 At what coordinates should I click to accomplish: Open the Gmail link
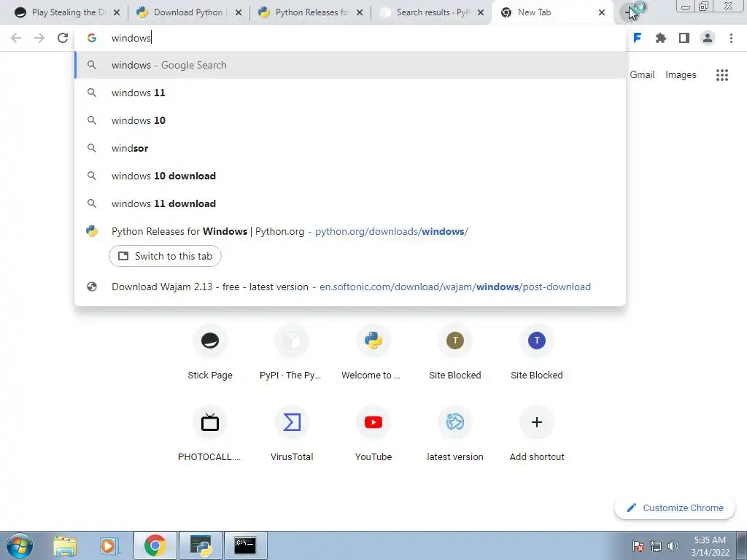click(642, 75)
